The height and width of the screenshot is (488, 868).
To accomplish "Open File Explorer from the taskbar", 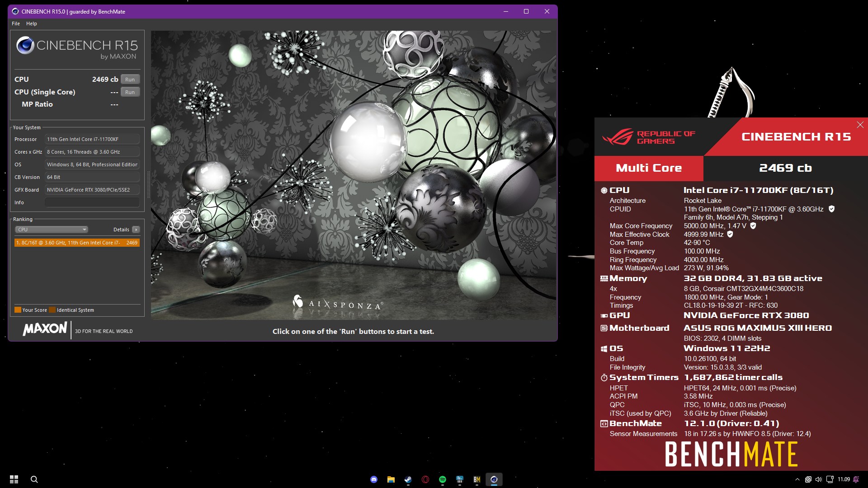I will [x=391, y=479].
